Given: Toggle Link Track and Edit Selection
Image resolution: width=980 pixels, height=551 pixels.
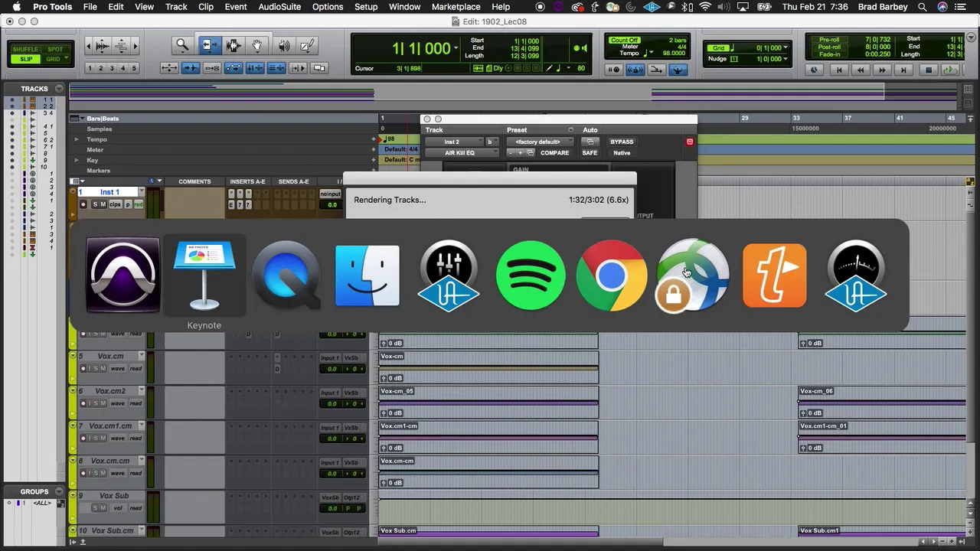Looking at the screenshot, I should point(276,68).
